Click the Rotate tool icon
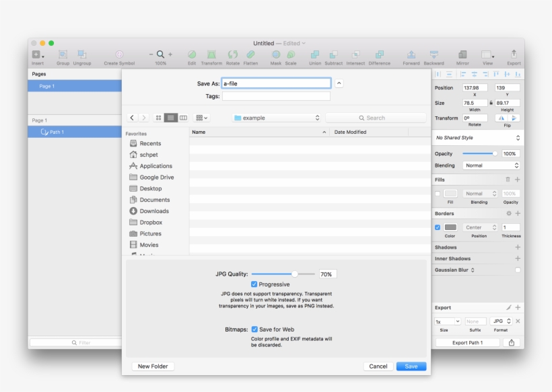 (232, 54)
